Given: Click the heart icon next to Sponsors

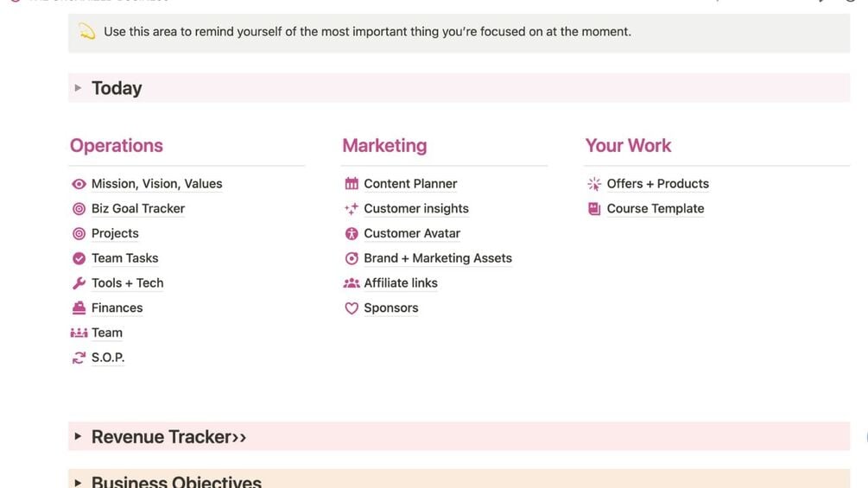Looking at the screenshot, I should pos(352,308).
